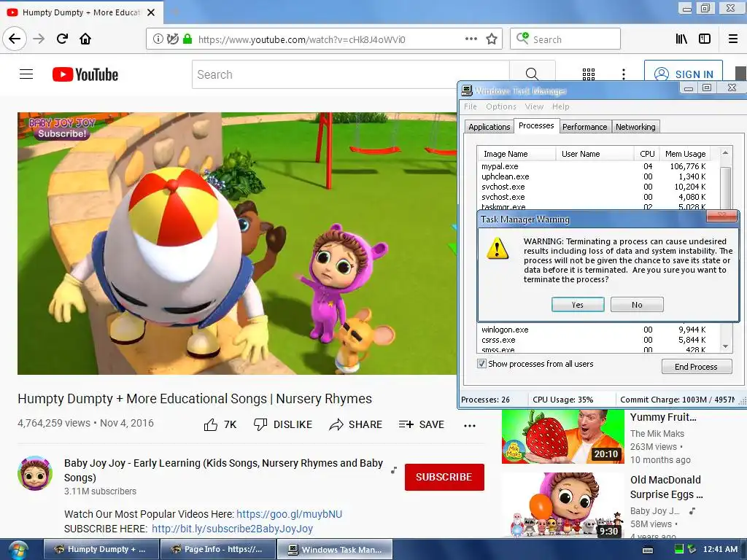
Task: Switch to the Applications tab
Action: (x=489, y=127)
